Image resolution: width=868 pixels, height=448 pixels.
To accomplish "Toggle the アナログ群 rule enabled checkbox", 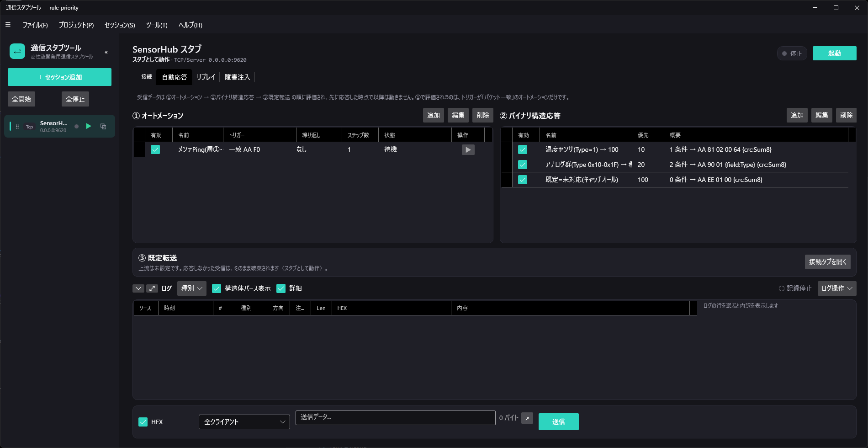I will click(523, 165).
